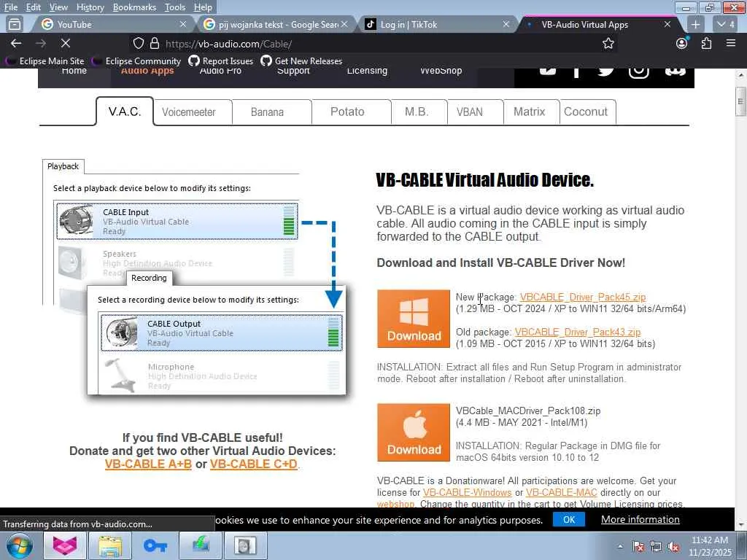Open a new tab with plus button

coord(695,24)
